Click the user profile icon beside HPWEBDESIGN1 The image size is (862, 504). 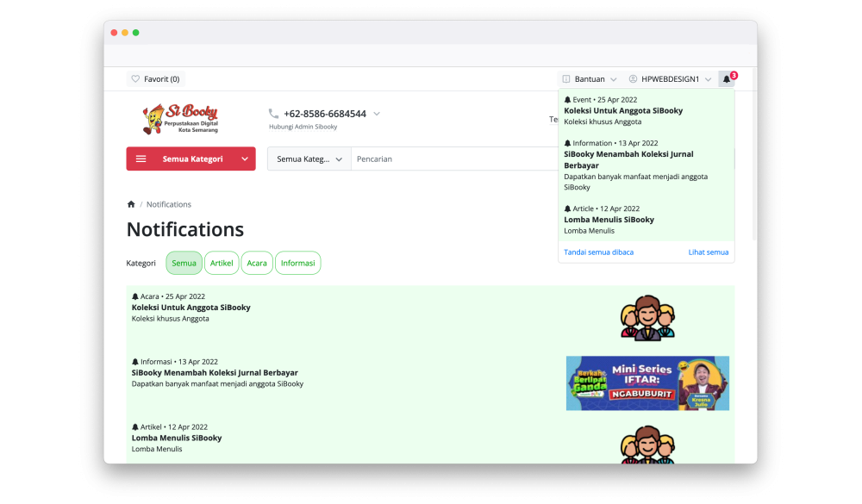click(x=634, y=79)
